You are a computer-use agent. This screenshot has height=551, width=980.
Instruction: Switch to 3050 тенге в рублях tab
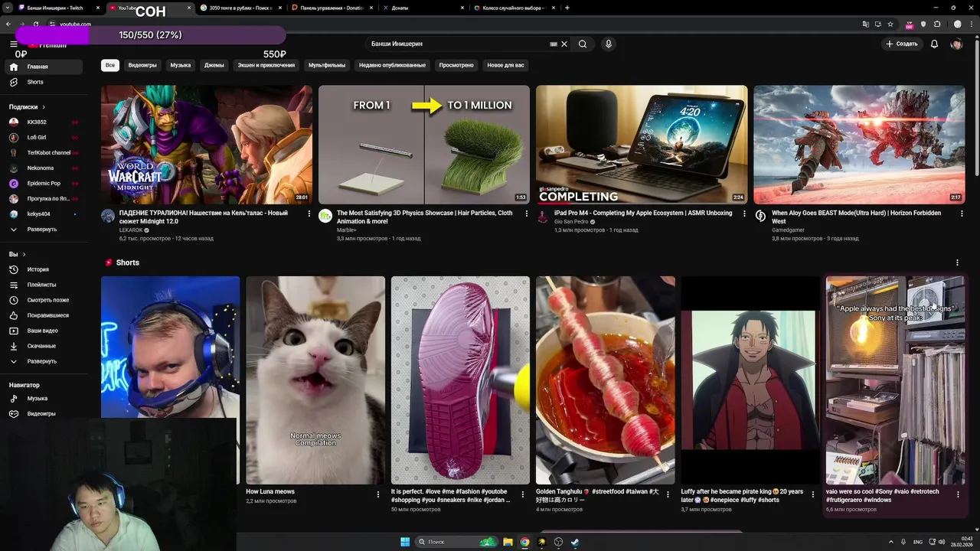click(x=240, y=8)
